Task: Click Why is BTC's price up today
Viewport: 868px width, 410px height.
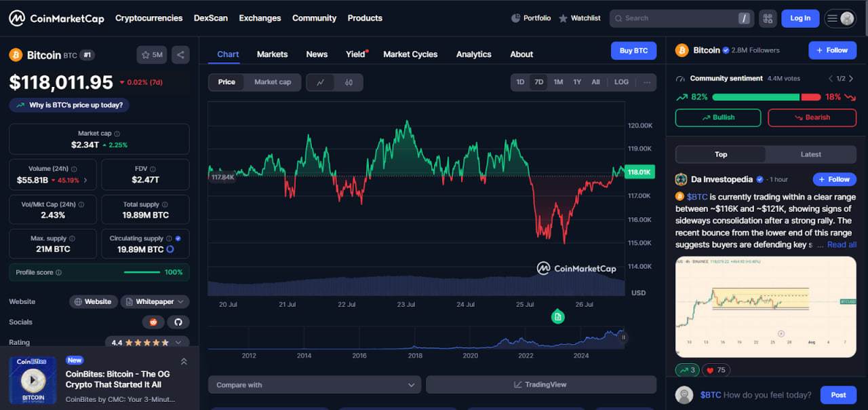Action: pos(70,105)
